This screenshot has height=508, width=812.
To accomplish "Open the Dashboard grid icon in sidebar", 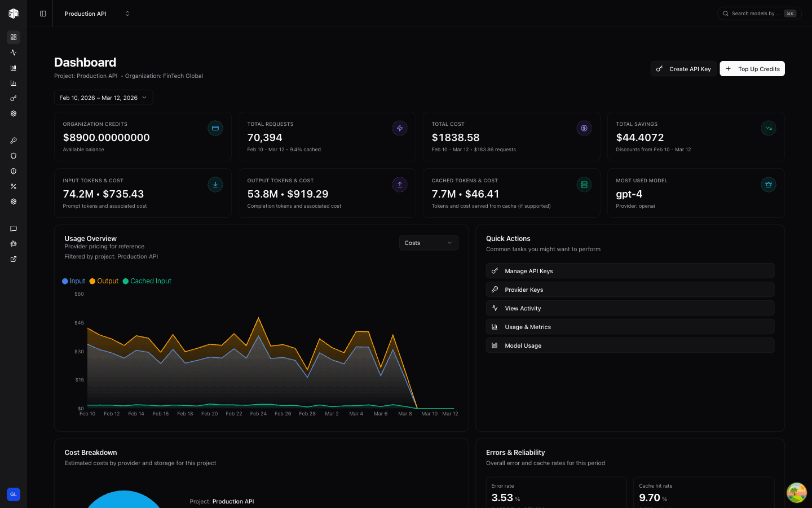I will pos(14,37).
